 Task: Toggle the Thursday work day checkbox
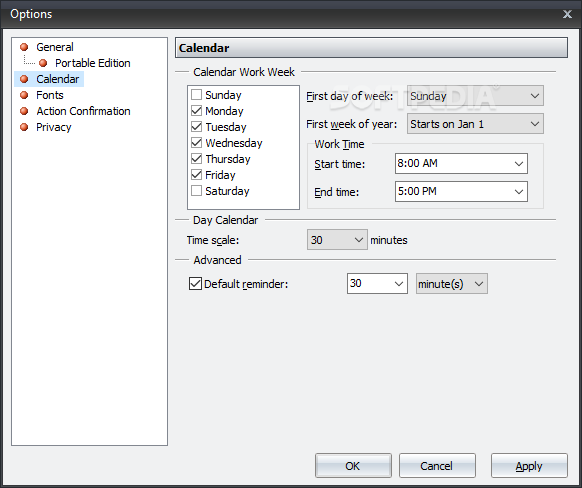pyautogui.click(x=196, y=158)
